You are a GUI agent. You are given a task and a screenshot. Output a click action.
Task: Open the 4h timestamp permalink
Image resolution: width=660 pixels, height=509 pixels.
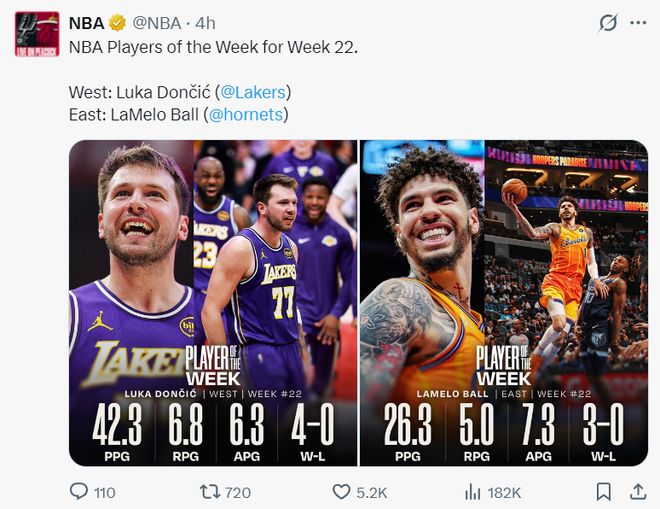205,23
